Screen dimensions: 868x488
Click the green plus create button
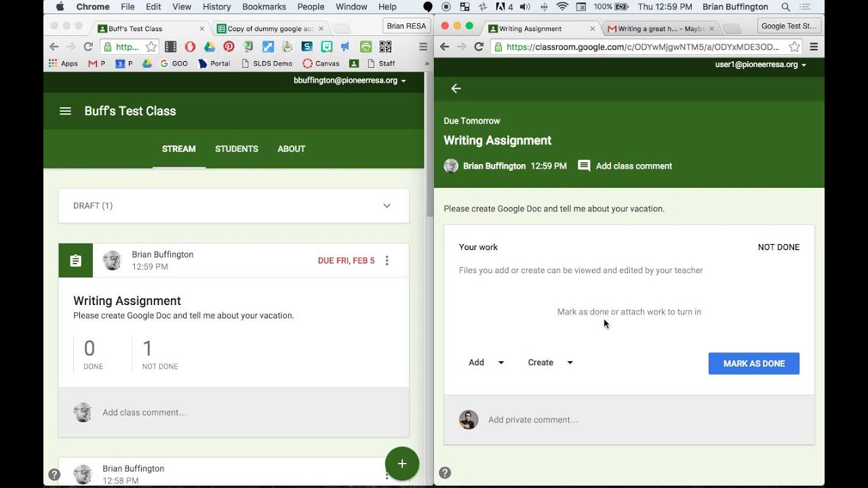[402, 464]
